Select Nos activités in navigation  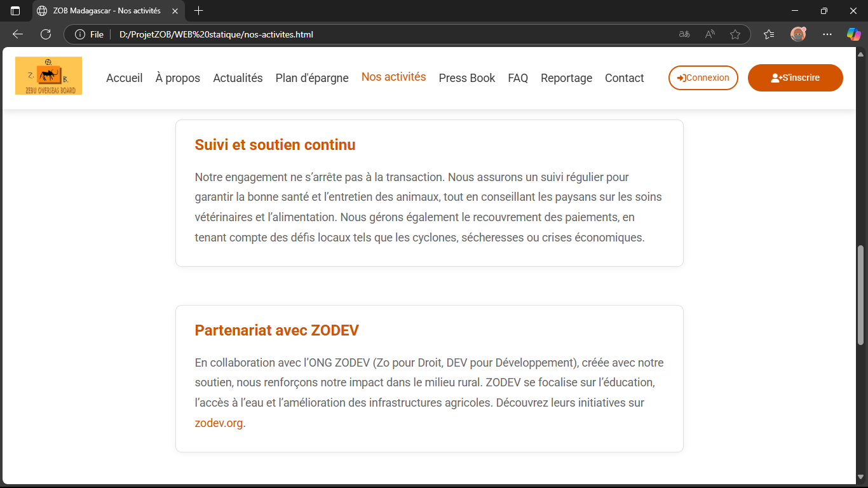[394, 77]
